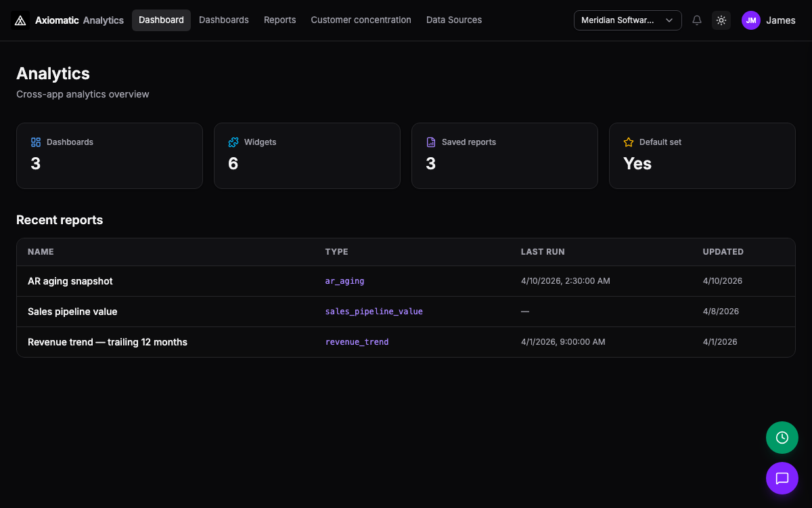Click the updated date 4/10/2026
The width and height of the screenshot is (812, 508).
pyautogui.click(x=723, y=281)
